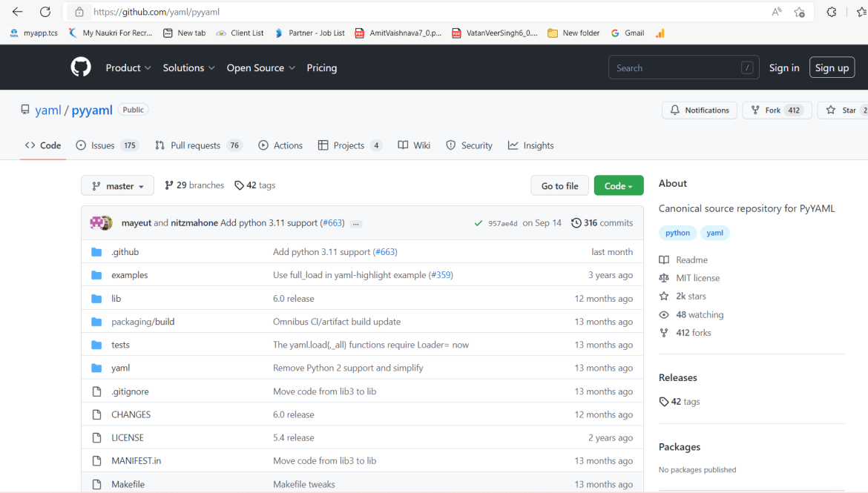Click the examples folder icon

pos(96,275)
